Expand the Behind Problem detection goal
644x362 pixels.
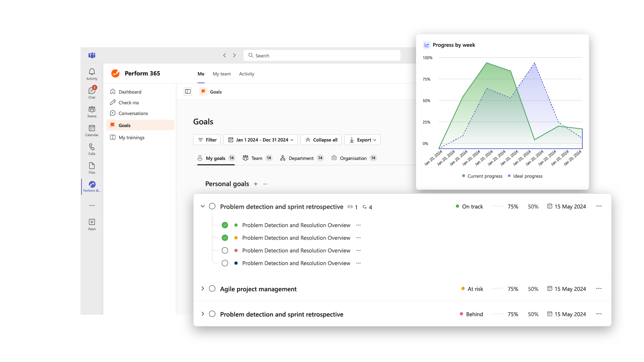point(203,314)
